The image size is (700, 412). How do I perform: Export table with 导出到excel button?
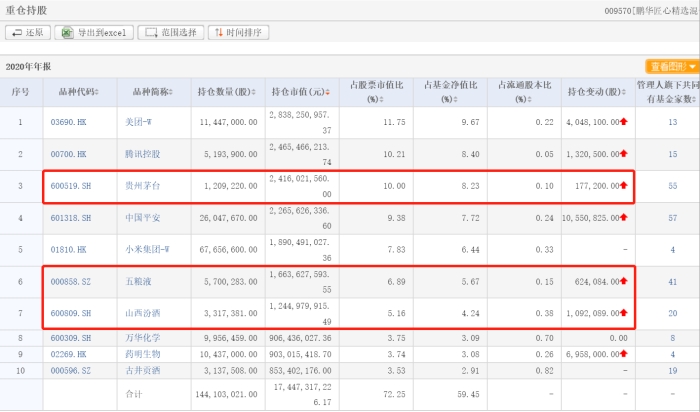pyautogui.click(x=94, y=33)
